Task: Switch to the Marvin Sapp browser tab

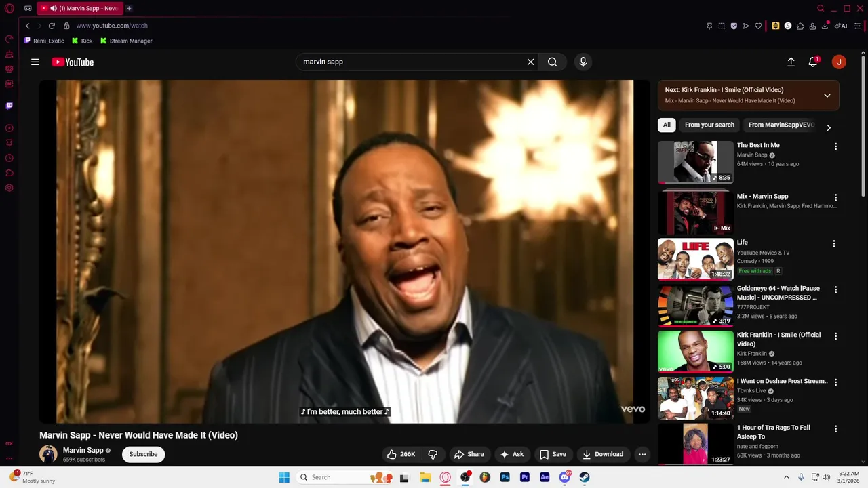Action: click(79, 8)
